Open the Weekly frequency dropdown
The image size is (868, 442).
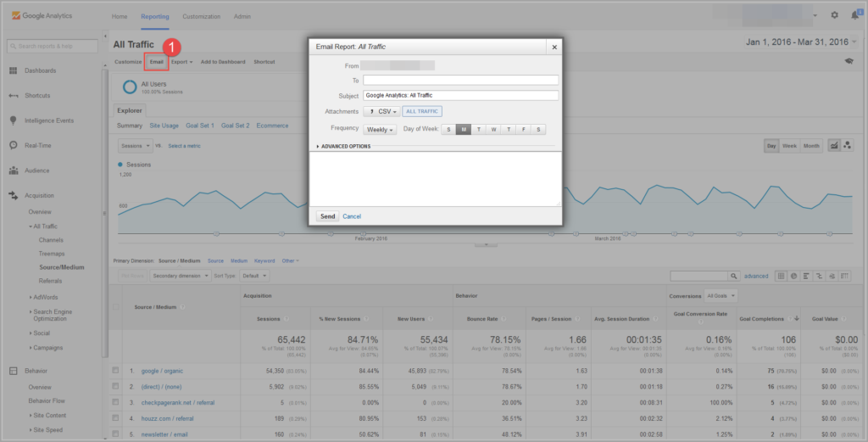click(380, 130)
